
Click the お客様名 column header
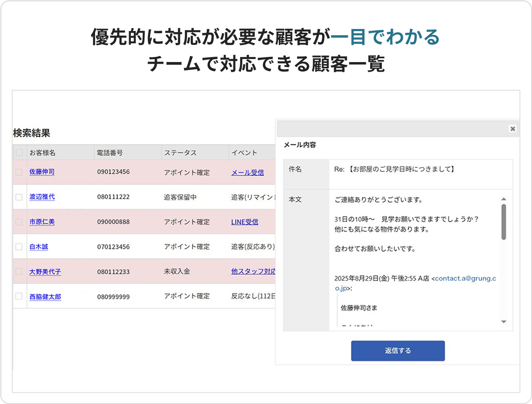[x=42, y=153]
